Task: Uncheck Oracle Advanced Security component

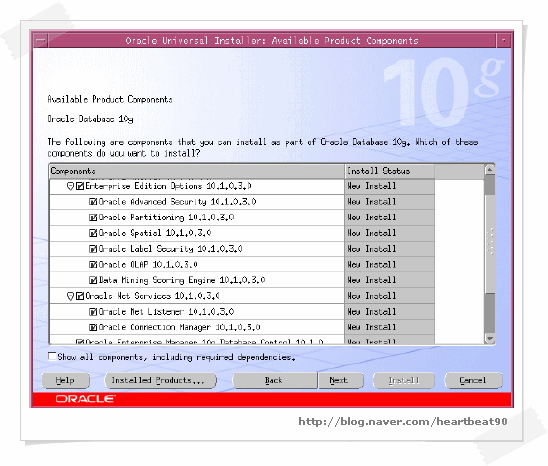Action: tap(93, 202)
